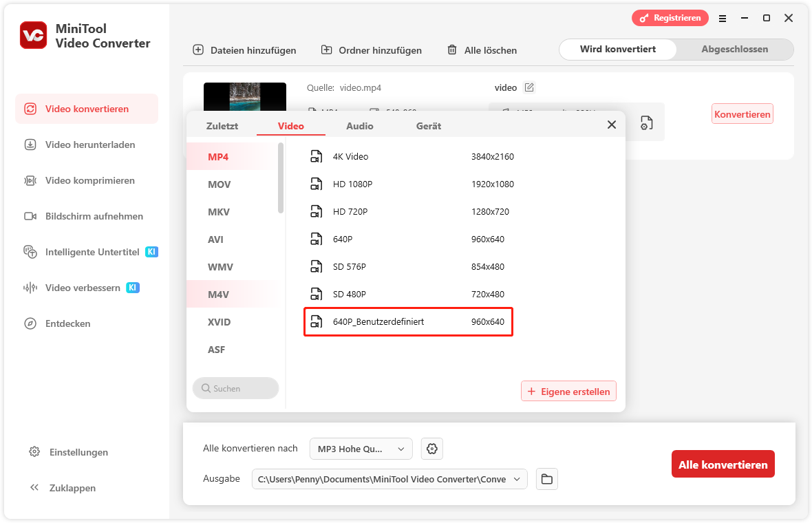The width and height of the screenshot is (812, 523).
Task: Click the file icon of SD 576P preset
Action: click(316, 266)
